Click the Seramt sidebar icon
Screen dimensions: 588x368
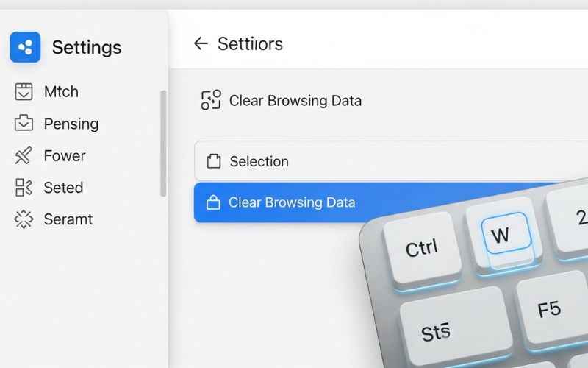(24, 219)
